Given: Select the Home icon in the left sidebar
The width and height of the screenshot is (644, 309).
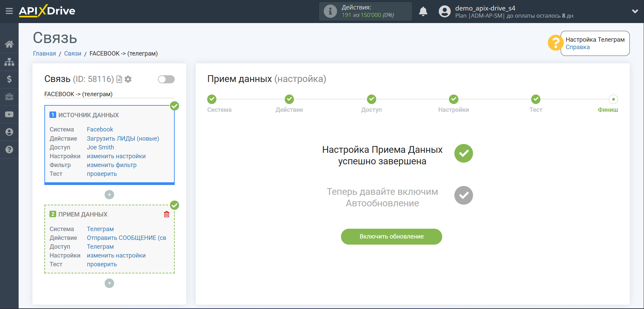Looking at the screenshot, I should (x=9, y=44).
